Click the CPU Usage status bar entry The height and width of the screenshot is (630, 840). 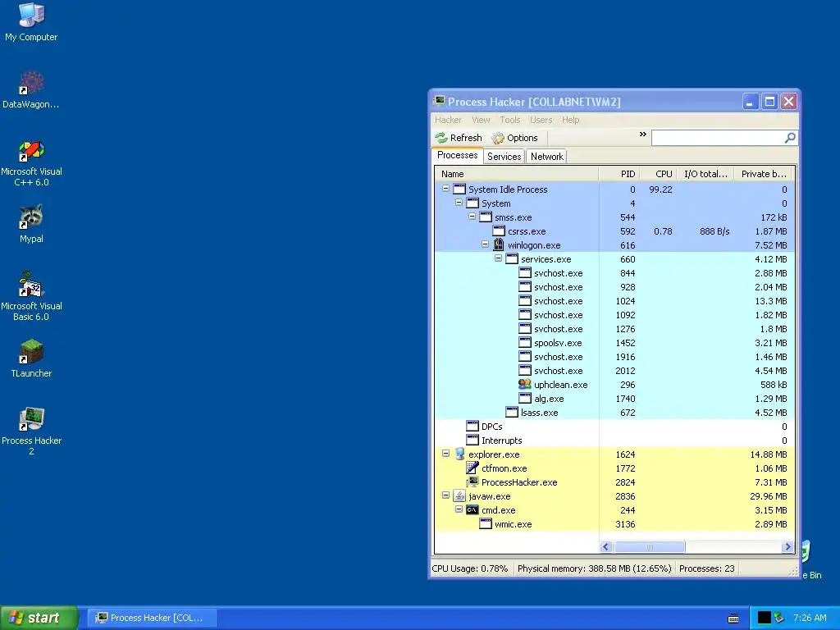point(470,568)
